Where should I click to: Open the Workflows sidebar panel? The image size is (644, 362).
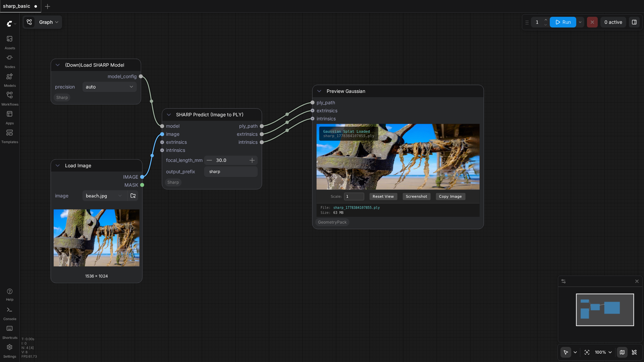pyautogui.click(x=10, y=99)
